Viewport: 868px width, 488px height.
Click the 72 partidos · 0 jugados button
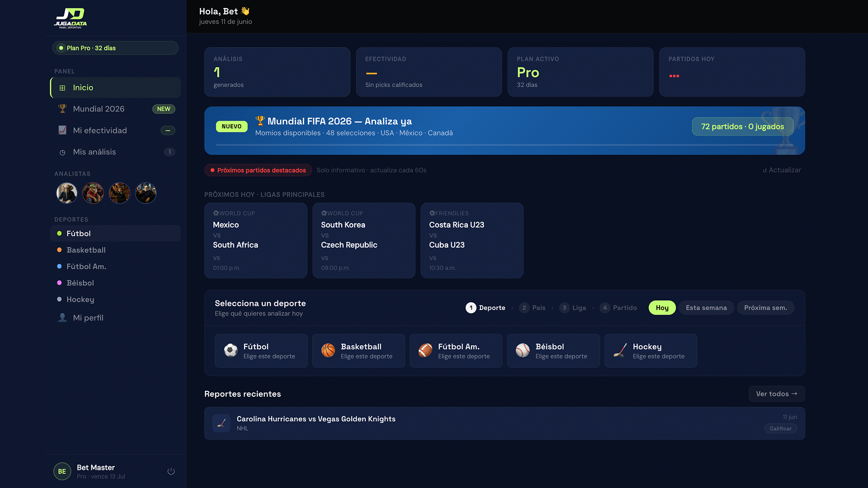pyautogui.click(x=742, y=127)
